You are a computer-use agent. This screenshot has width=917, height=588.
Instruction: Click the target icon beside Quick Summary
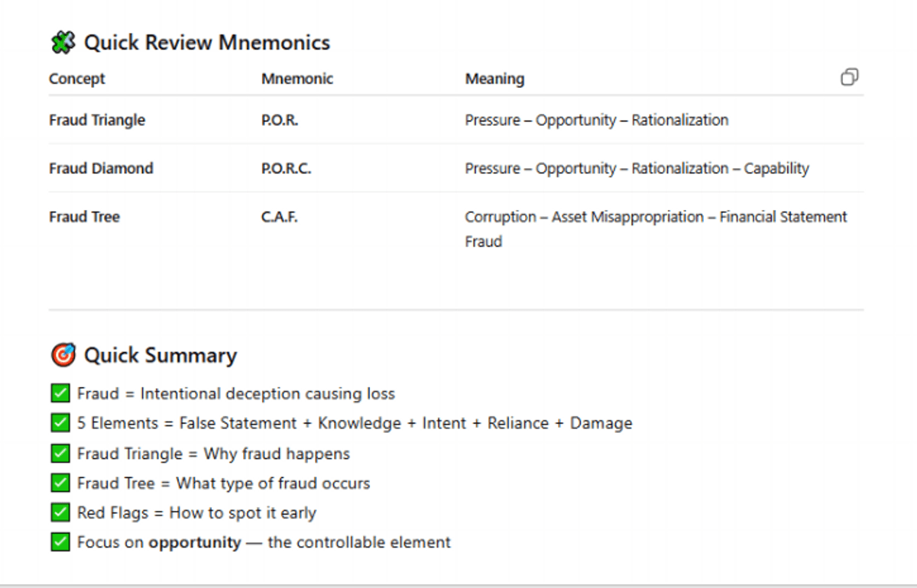63,355
